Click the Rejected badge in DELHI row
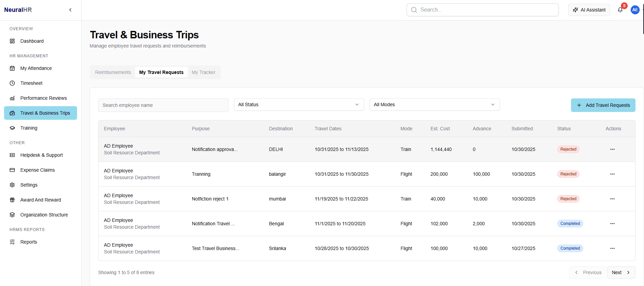Viewport: 644px width, 286px height. click(568, 149)
